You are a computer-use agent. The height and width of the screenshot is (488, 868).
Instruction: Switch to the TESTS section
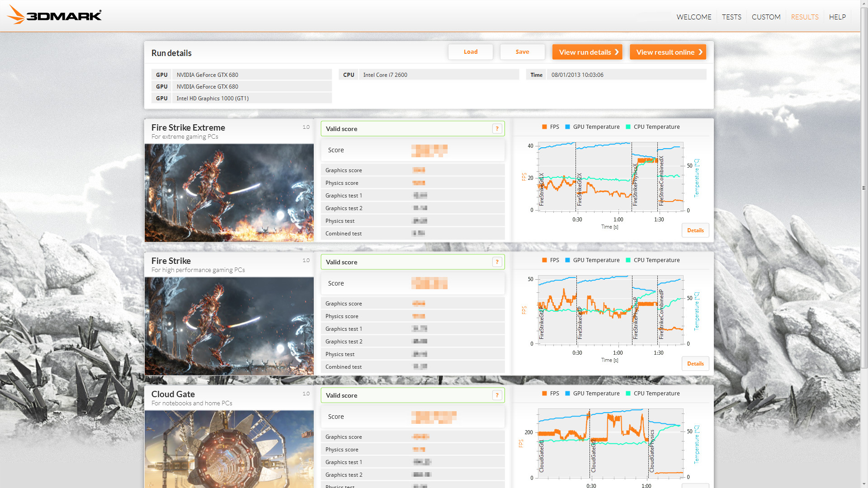[731, 17]
